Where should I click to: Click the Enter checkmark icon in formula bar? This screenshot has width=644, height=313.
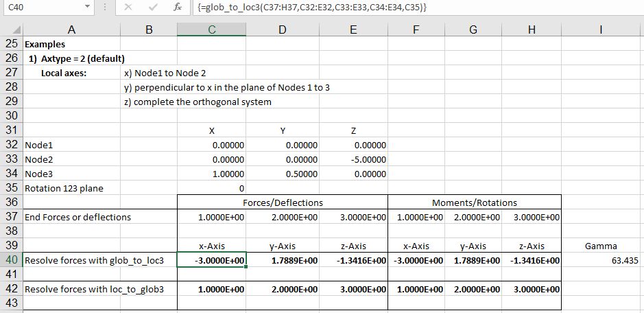[152, 8]
